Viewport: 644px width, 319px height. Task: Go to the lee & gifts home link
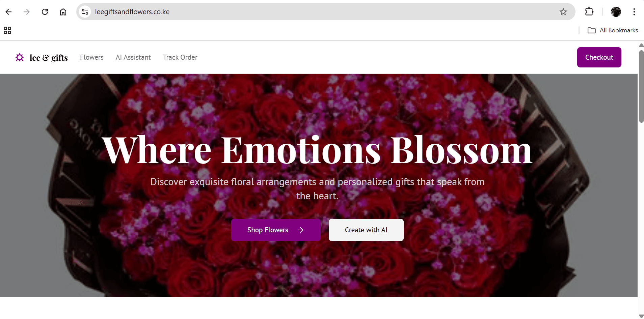click(49, 58)
